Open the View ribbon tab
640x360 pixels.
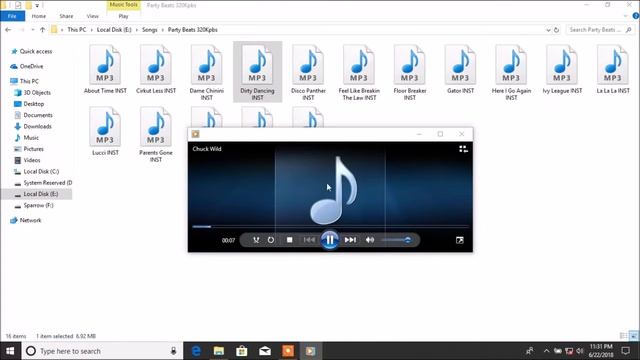93,16
